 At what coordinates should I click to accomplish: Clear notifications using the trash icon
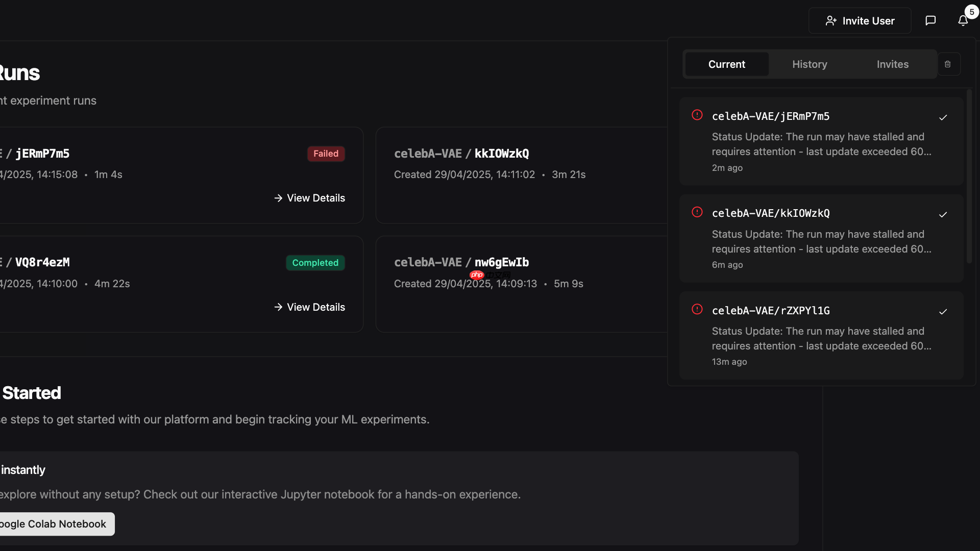(948, 64)
